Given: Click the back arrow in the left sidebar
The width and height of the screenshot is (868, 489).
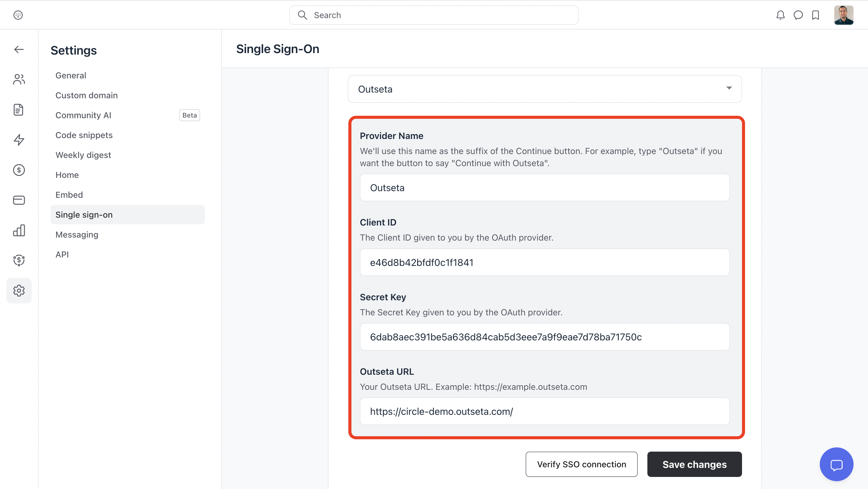Looking at the screenshot, I should coord(19,49).
